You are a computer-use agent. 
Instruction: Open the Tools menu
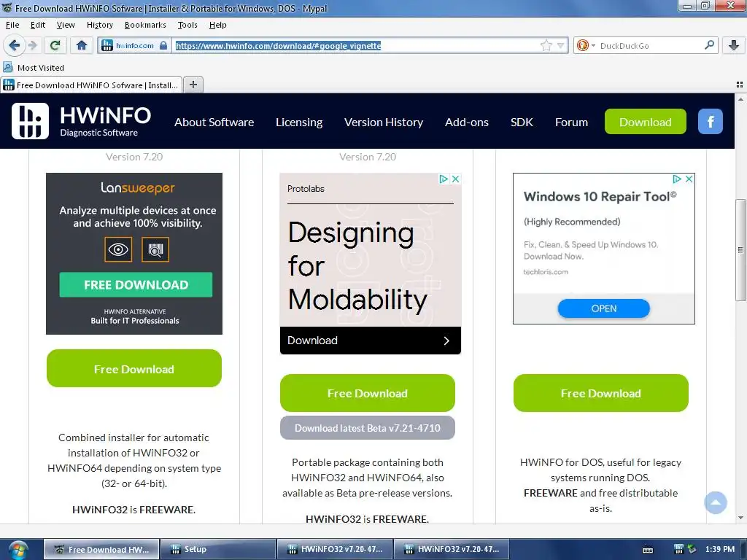tap(187, 25)
